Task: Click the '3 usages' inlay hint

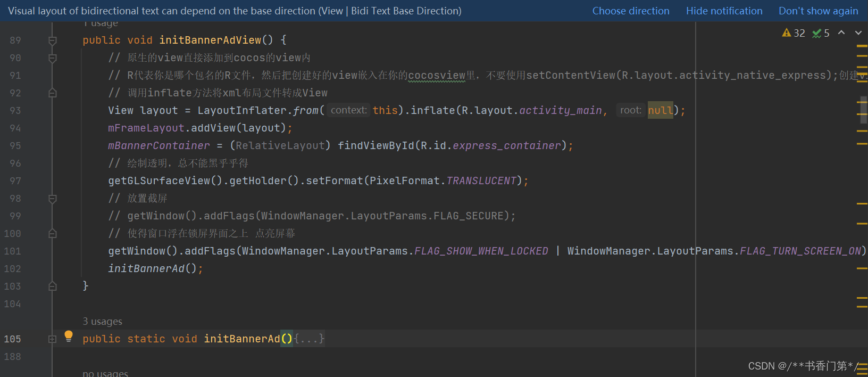Action: coord(102,322)
